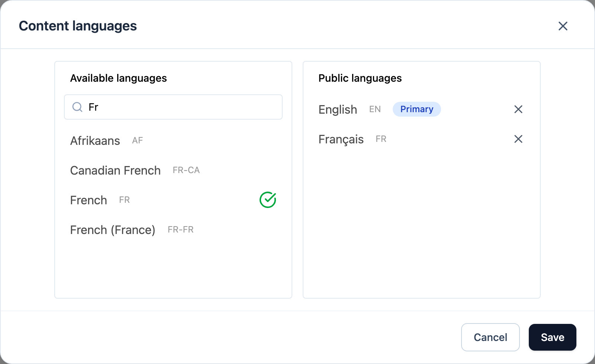Click the EN code beside English
595x364 pixels.
tap(375, 109)
